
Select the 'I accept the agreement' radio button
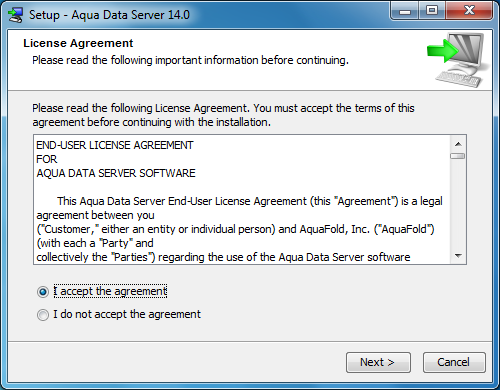43,292
